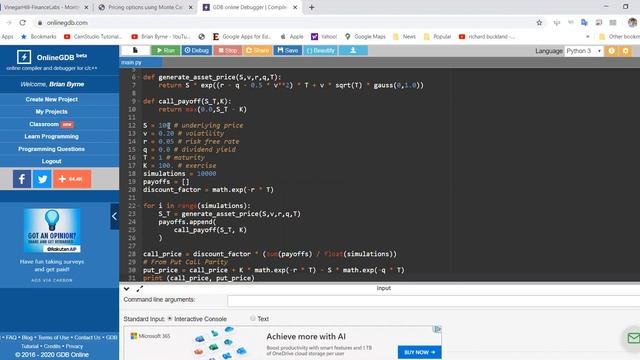Select the main.py file tab
This screenshot has width=640, height=360.
142,62
